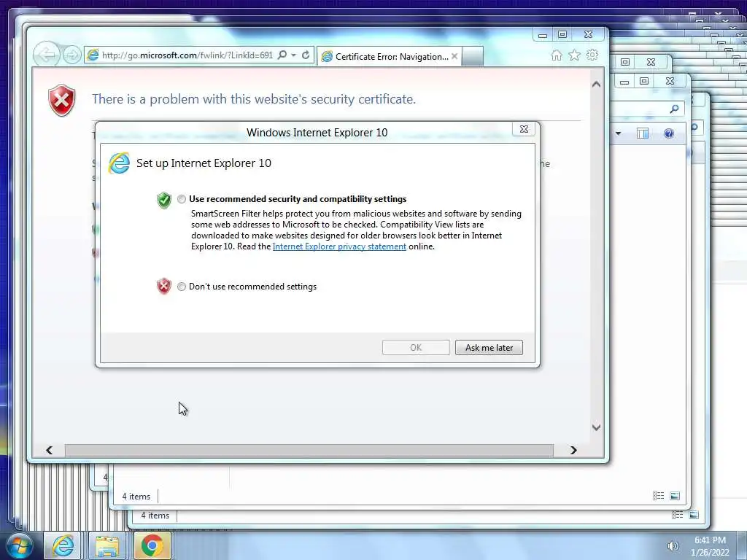Click the volume speaker tray icon
This screenshot has height=560, width=747.
coord(673,546)
